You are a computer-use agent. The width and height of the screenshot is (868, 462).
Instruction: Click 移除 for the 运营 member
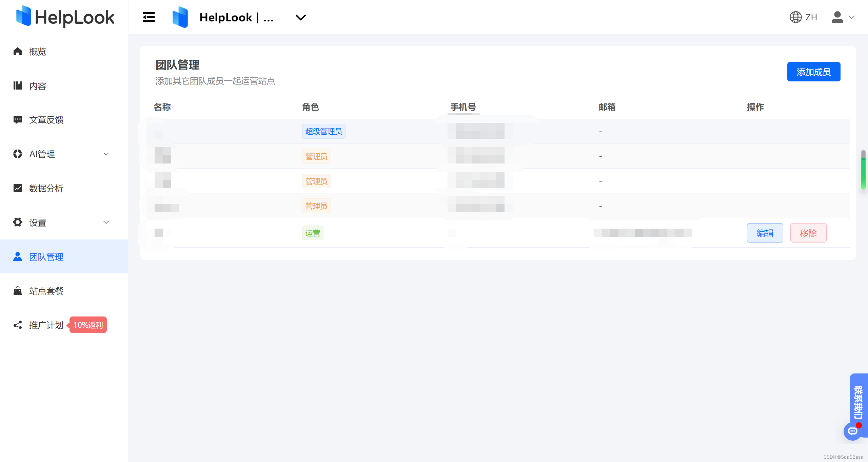point(808,233)
